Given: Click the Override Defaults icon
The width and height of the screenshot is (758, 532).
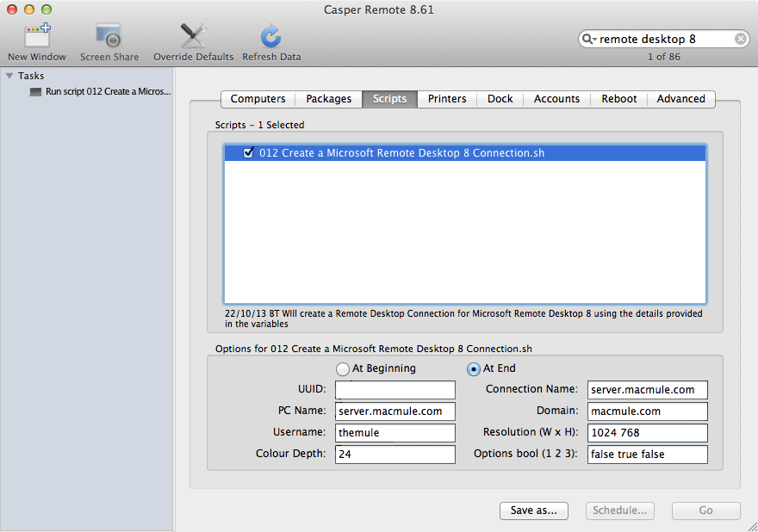Looking at the screenshot, I should point(192,34).
